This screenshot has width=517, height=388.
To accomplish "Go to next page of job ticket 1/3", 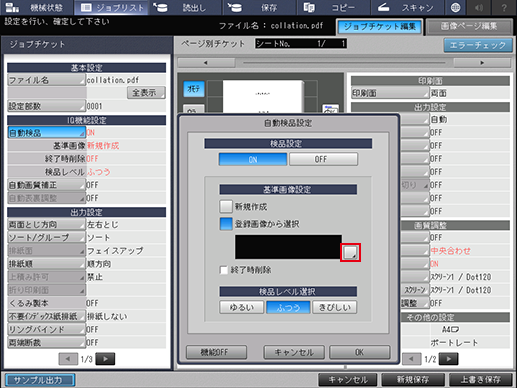I will (x=105, y=359).
